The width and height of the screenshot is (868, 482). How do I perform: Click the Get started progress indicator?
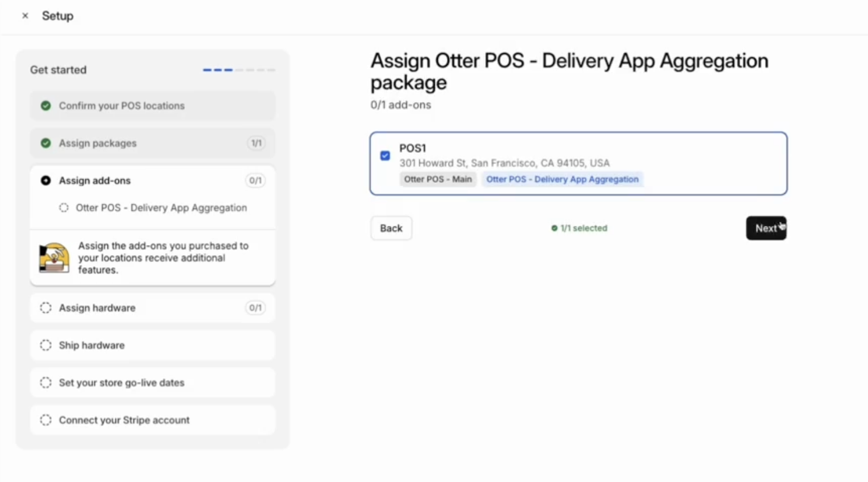(x=238, y=70)
